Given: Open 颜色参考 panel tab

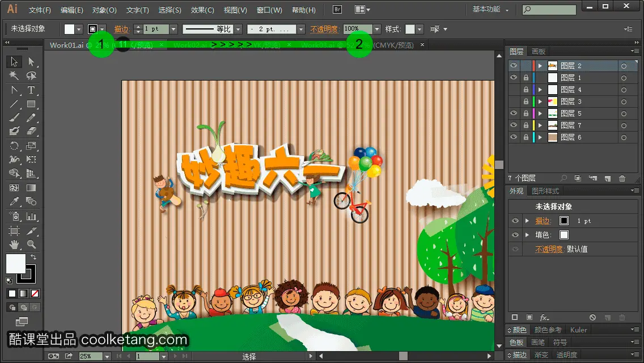Looking at the screenshot, I should 548,330.
